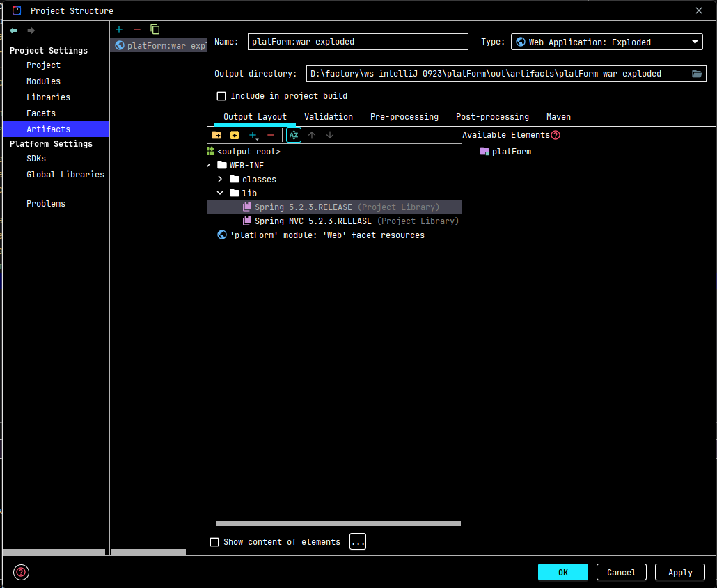Enable Include in project build
This screenshot has width=717, height=588.
click(221, 96)
